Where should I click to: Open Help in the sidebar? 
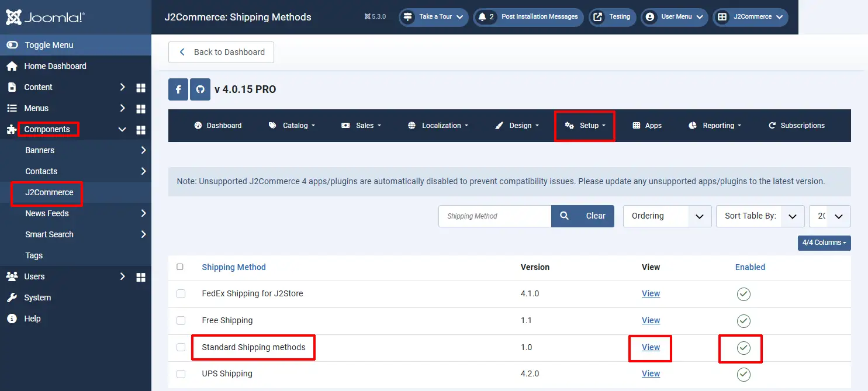click(32, 319)
